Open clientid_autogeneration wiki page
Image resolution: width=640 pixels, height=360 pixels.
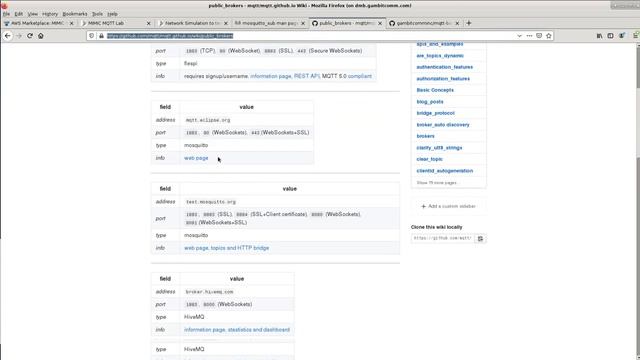(444, 171)
